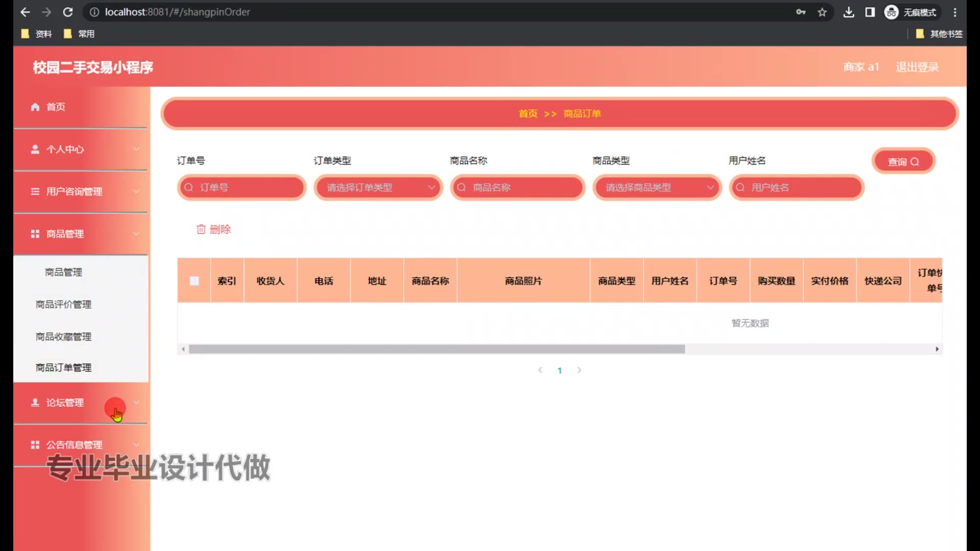Screen dimensions: 980x551
Task: Click the password key icon
Action: pos(801,12)
